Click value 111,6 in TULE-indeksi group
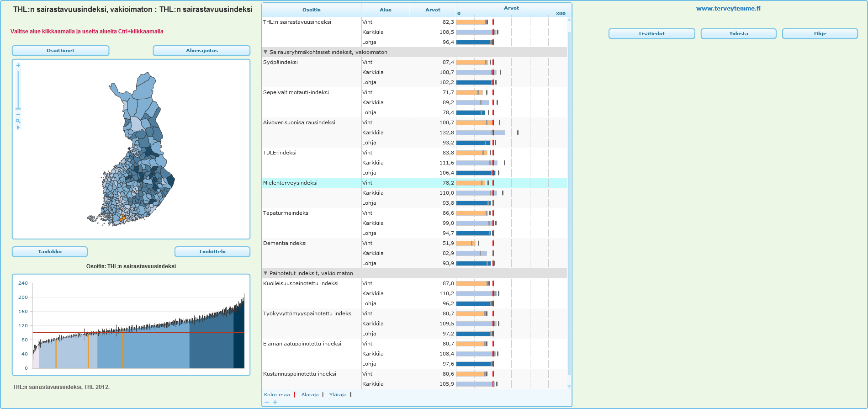868x409 pixels. point(447,163)
